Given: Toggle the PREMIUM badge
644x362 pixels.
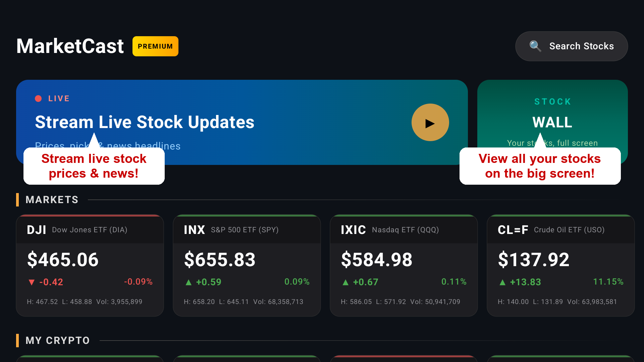Looking at the screenshot, I should [x=155, y=46].
